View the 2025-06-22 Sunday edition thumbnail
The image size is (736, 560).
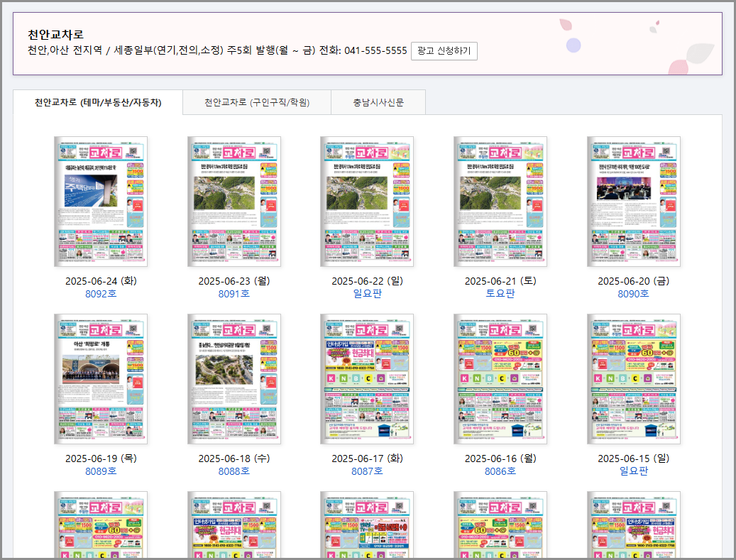(x=367, y=202)
